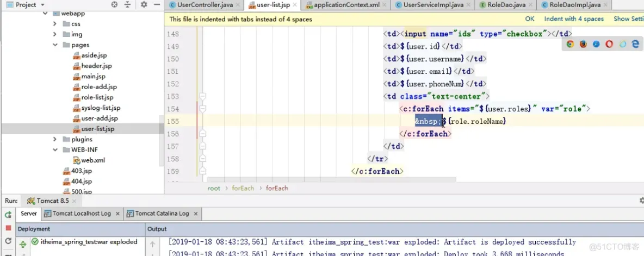Click the gray update application arrow icon
Viewport: 644px width, 256px height.
8,241
